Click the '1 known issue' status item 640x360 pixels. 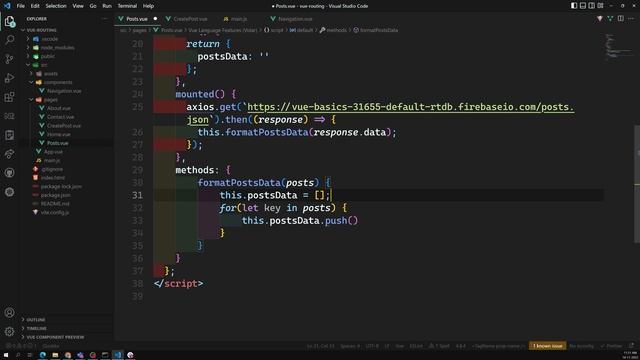[x=547, y=346]
